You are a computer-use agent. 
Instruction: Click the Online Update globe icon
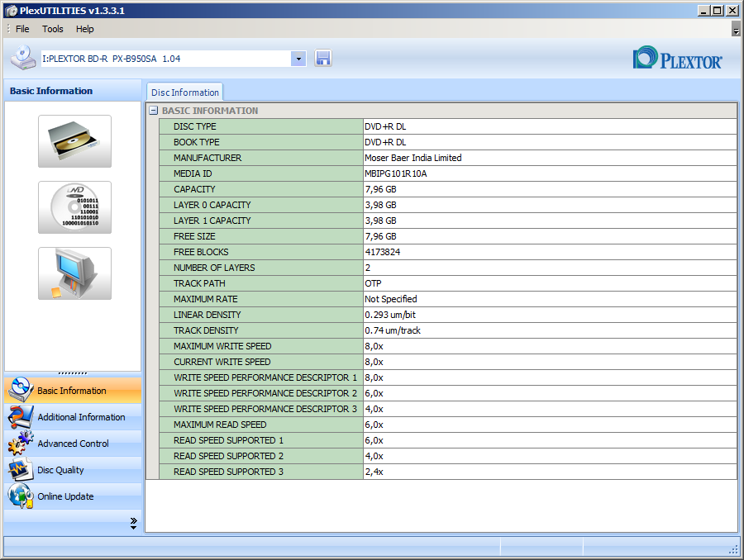pyautogui.click(x=21, y=496)
